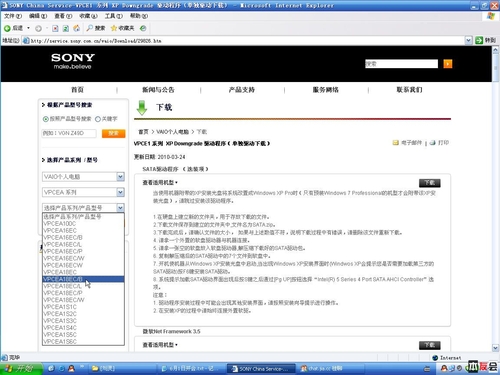Choose VPCEA1S6C from the model list
500x375 pixels.
[x=83, y=342]
